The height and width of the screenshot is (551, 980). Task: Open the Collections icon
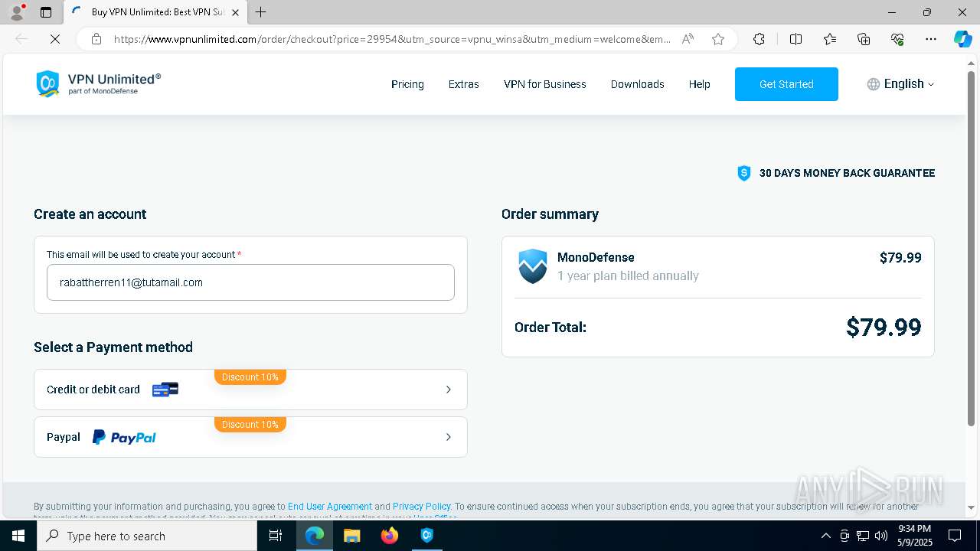864,39
